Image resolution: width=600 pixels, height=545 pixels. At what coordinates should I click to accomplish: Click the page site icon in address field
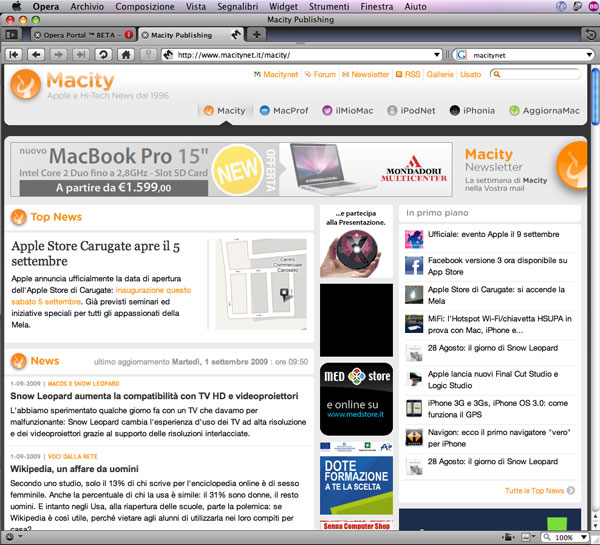(168, 55)
